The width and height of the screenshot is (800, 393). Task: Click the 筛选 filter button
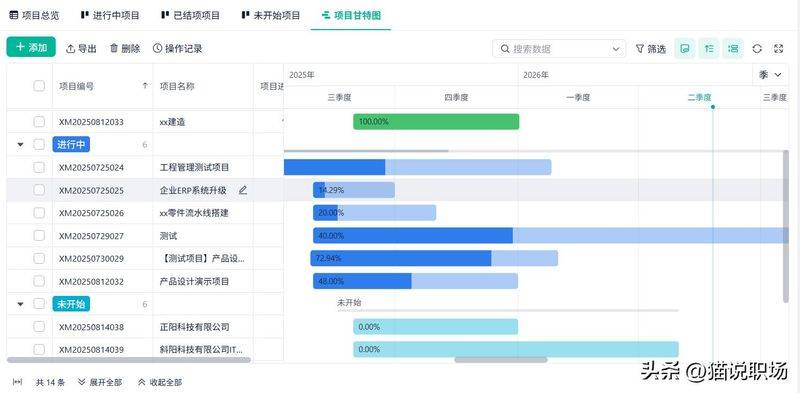651,49
